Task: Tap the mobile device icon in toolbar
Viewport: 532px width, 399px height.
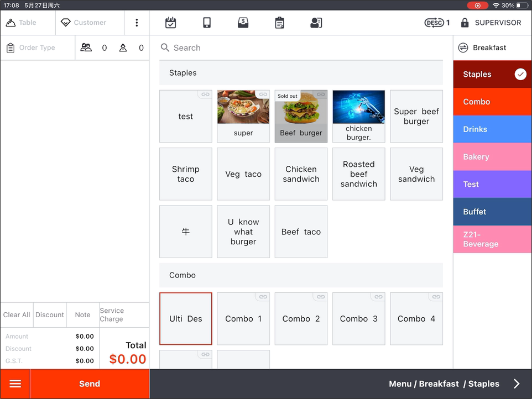Action: click(x=207, y=23)
